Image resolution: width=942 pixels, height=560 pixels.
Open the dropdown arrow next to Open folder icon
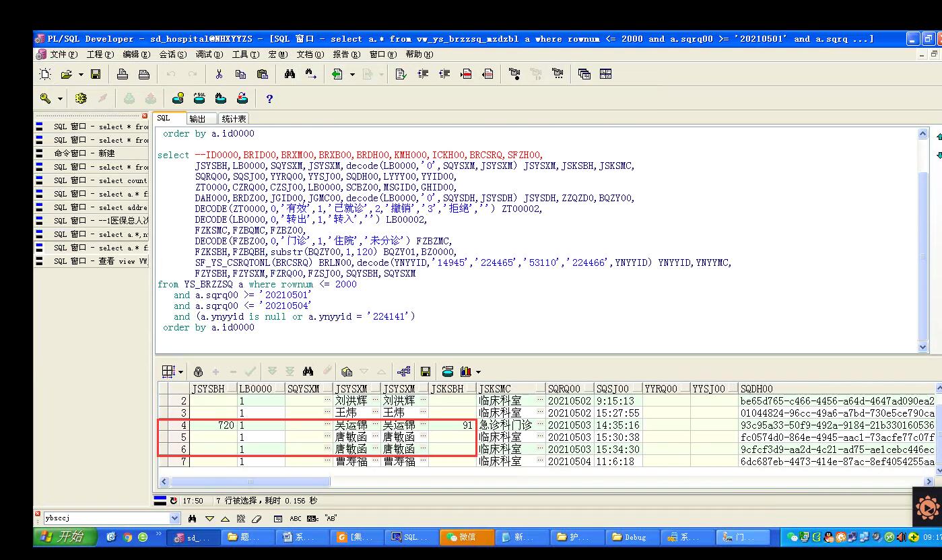point(81,74)
